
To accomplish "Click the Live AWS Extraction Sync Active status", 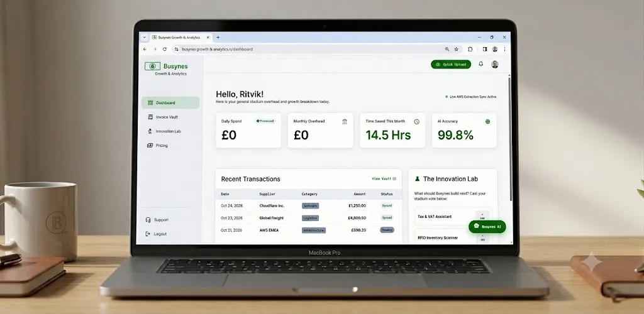I will coord(470,97).
